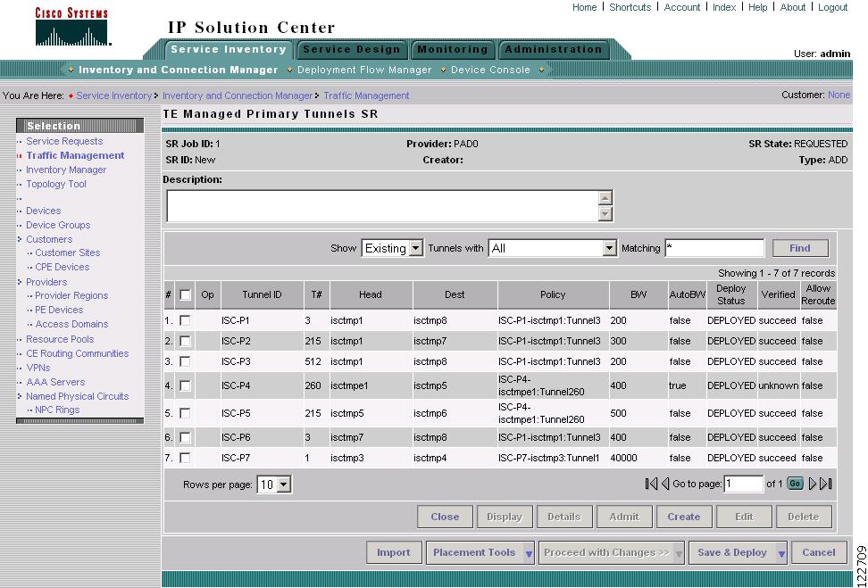
Task: Switch to the Administration tab
Action: [x=554, y=49]
